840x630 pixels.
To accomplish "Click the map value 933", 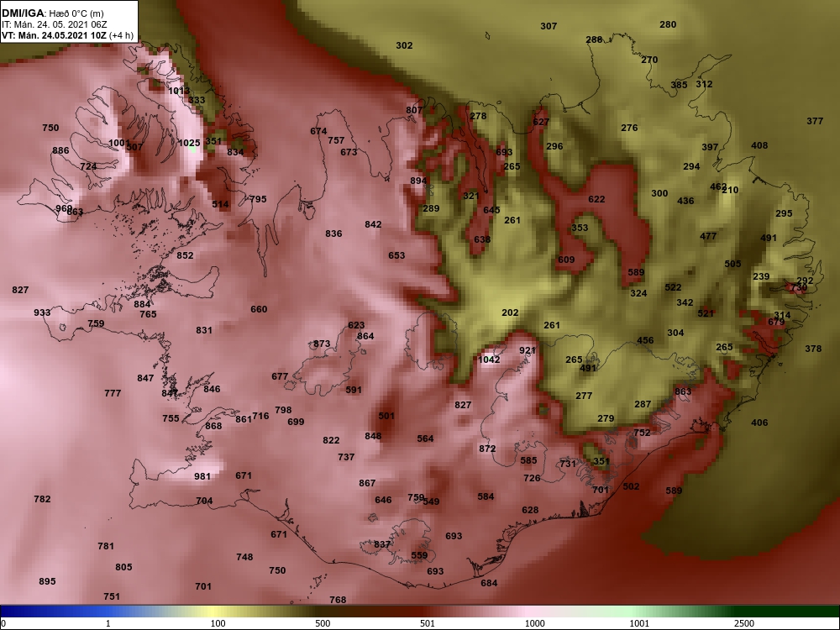I will pos(42,312).
